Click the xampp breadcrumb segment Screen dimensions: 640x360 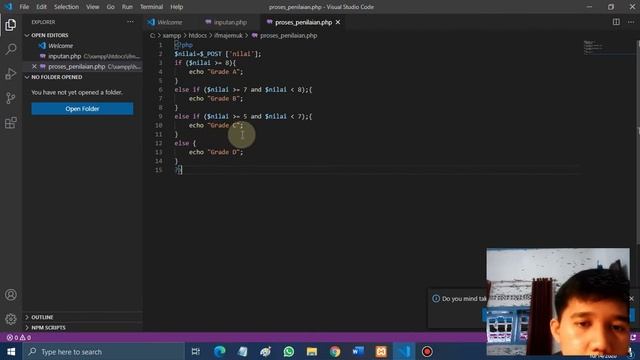(171, 36)
